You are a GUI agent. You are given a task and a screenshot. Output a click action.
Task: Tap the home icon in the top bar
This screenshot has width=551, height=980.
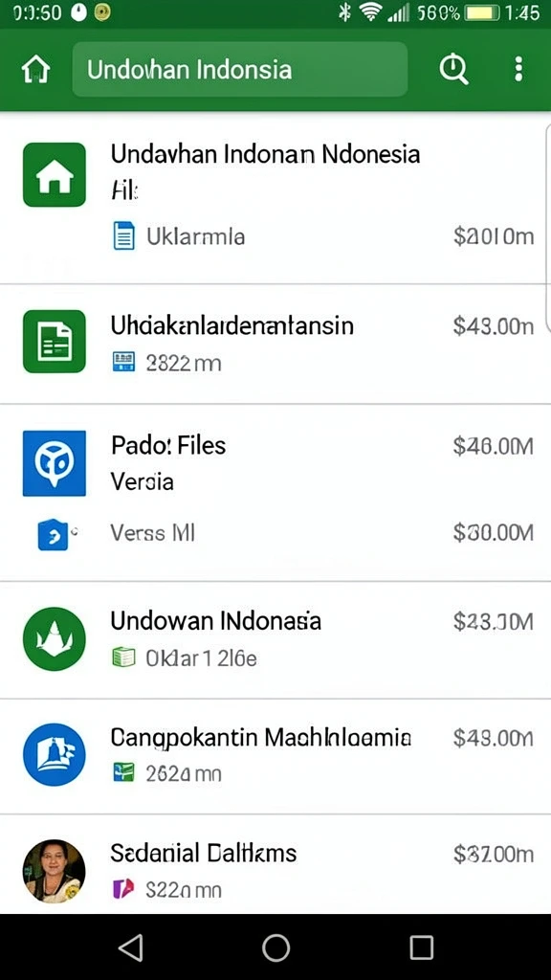(x=35, y=69)
